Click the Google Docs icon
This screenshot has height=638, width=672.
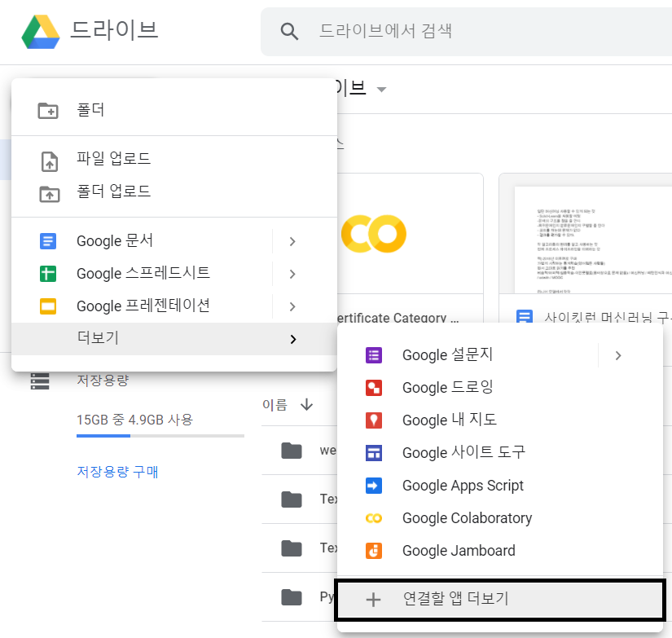(x=48, y=241)
